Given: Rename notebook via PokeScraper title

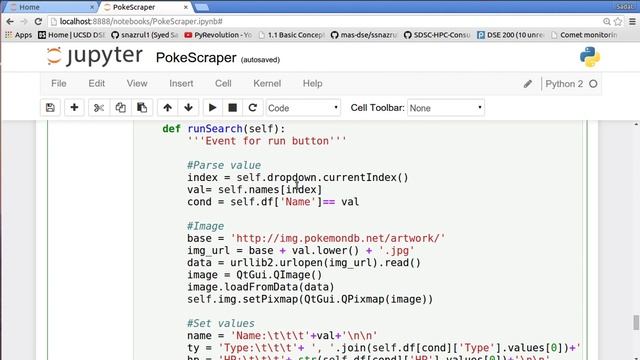Looking at the screenshot, I should coord(196,58).
